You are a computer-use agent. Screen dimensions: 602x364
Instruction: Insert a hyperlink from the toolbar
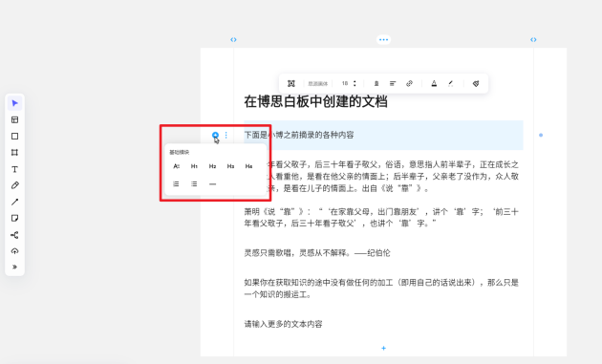(x=410, y=83)
